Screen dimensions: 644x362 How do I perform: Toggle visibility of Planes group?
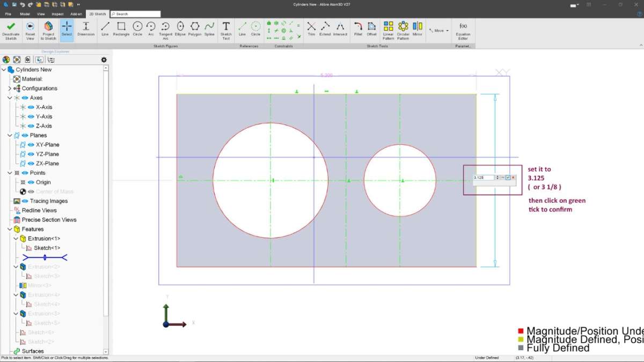point(25,135)
